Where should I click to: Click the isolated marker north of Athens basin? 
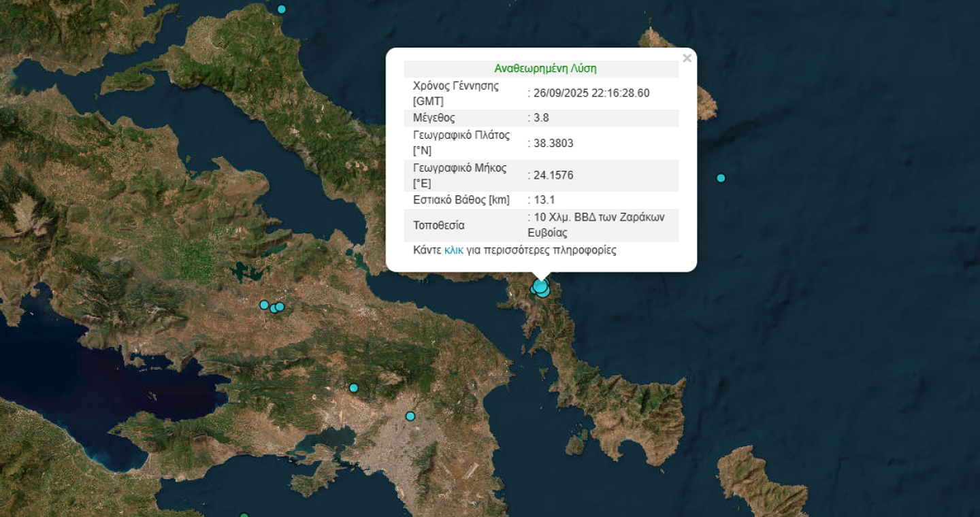click(353, 387)
